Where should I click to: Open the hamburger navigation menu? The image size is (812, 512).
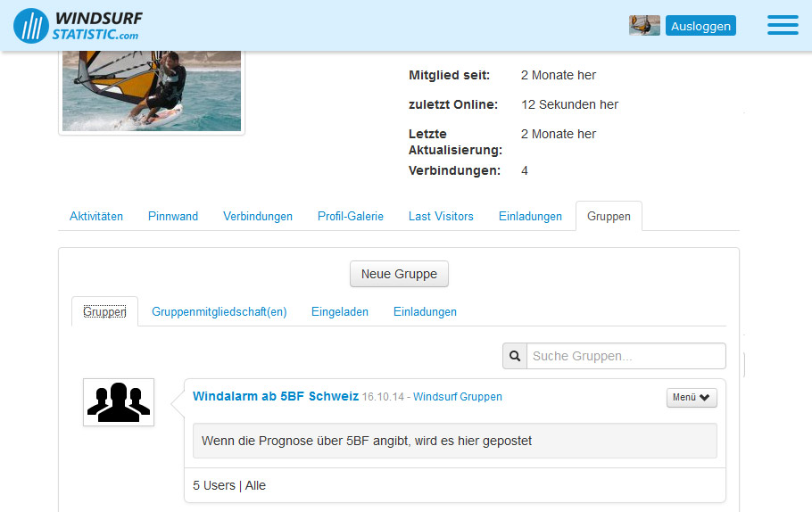[783, 25]
